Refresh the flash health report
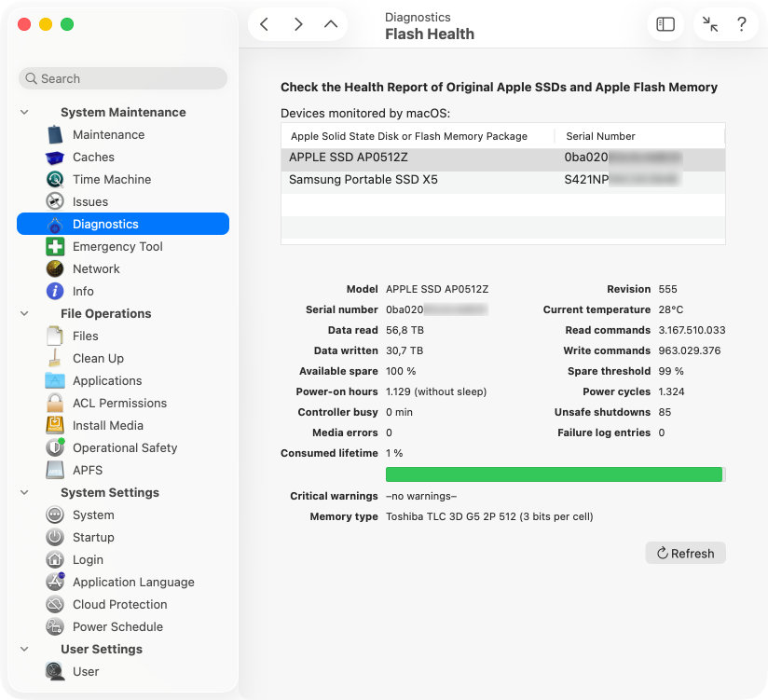 click(685, 553)
